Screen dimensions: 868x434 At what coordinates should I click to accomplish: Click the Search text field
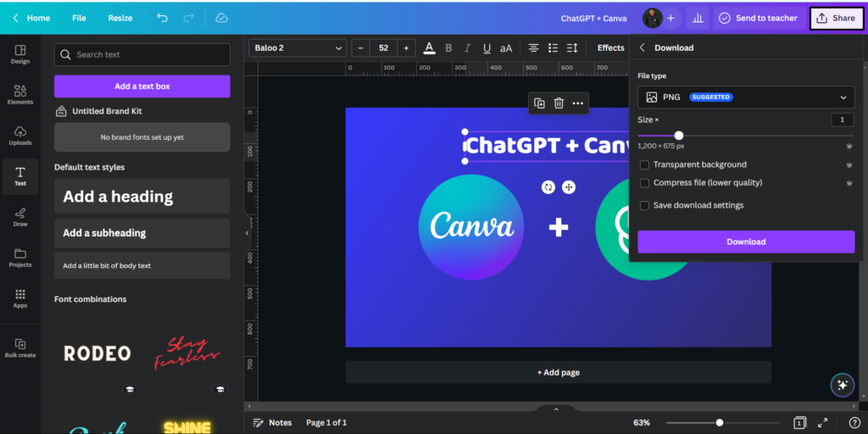coord(142,54)
